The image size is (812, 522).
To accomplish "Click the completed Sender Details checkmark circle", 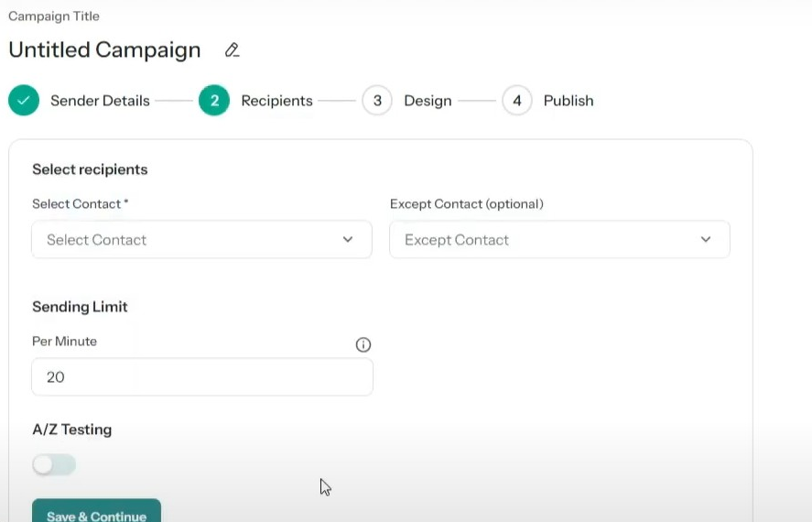I will coord(24,101).
